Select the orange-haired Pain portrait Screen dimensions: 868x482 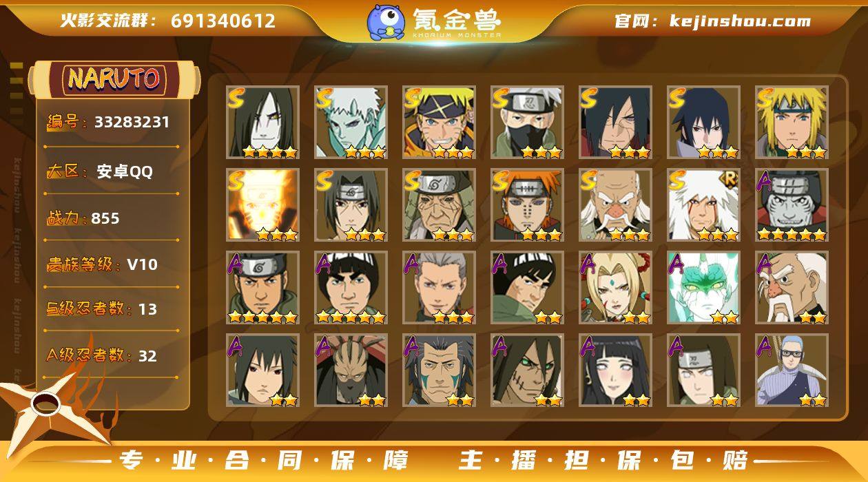pos(527,205)
